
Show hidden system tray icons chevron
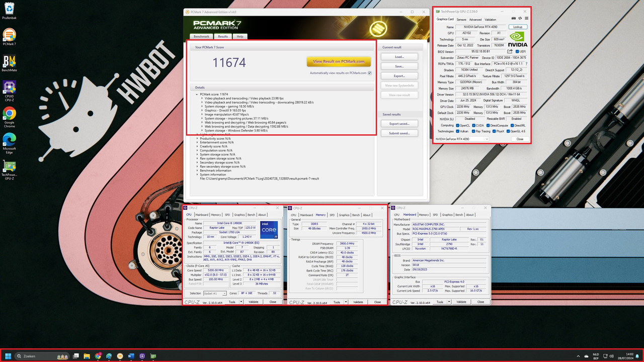pyautogui.click(x=578, y=356)
